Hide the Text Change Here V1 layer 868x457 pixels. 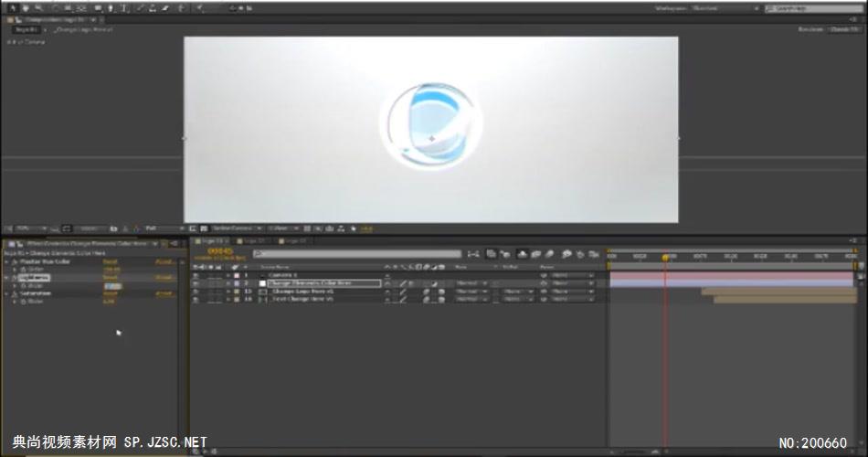coord(196,299)
